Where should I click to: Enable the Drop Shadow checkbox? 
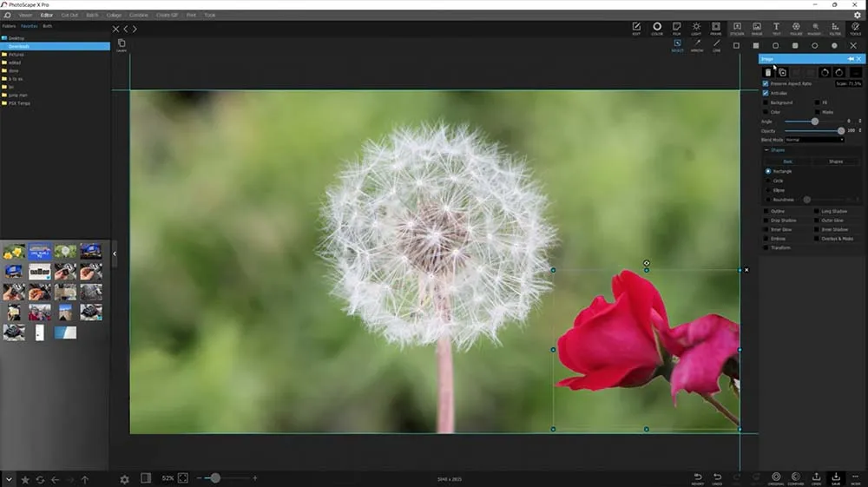(x=766, y=220)
